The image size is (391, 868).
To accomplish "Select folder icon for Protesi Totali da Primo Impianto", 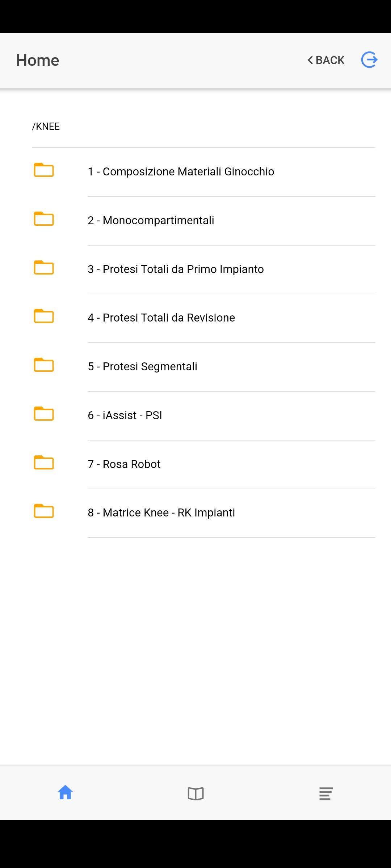I will [44, 268].
